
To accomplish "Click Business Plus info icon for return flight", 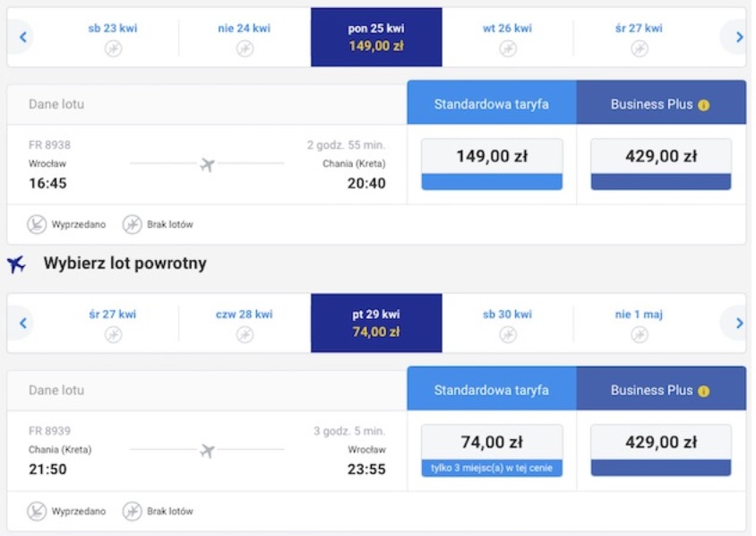I will [703, 392].
